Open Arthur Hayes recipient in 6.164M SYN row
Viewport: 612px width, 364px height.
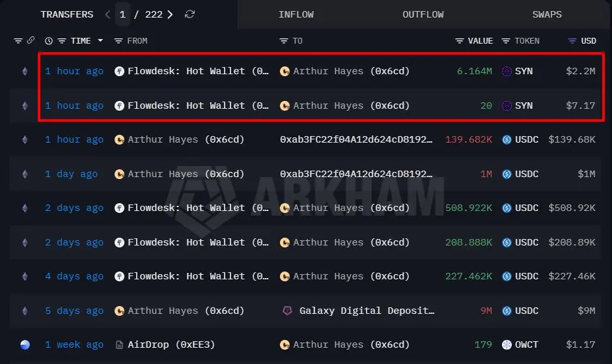tap(352, 71)
